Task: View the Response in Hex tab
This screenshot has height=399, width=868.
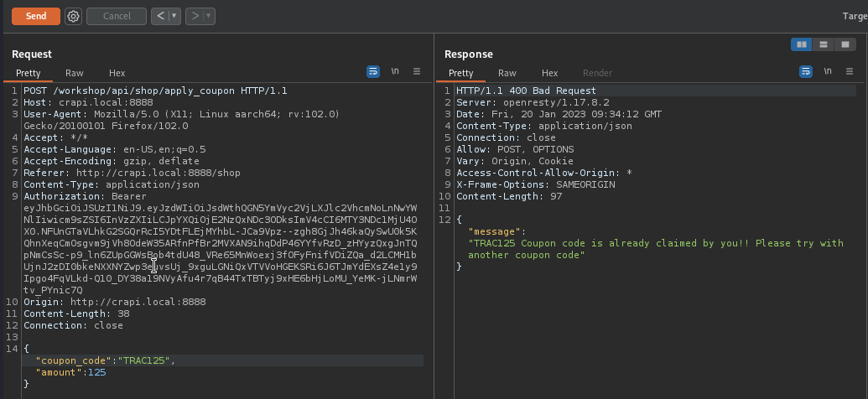Action: (x=549, y=73)
